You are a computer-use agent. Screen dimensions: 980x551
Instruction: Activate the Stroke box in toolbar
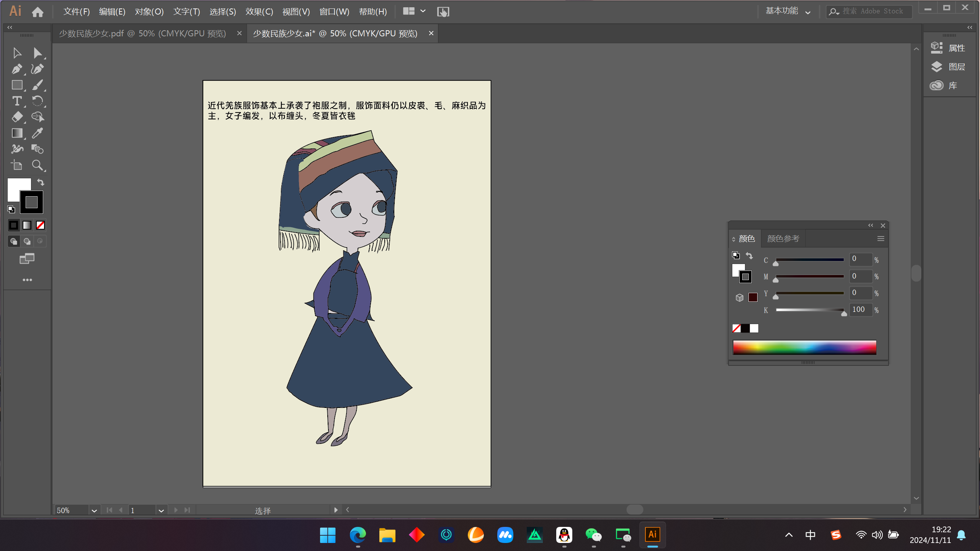pos(31,202)
